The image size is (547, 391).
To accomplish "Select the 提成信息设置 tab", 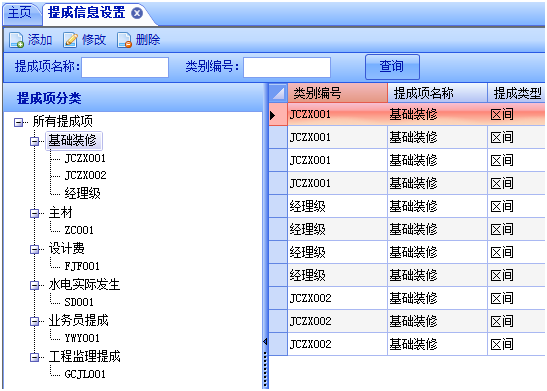I will point(87,13).
